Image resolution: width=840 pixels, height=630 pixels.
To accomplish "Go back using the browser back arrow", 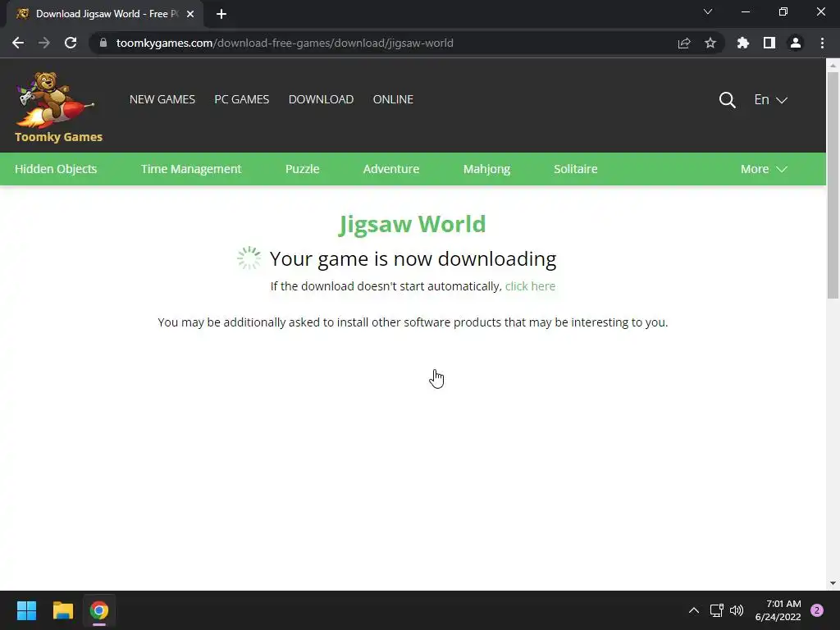I will [18, 43].
